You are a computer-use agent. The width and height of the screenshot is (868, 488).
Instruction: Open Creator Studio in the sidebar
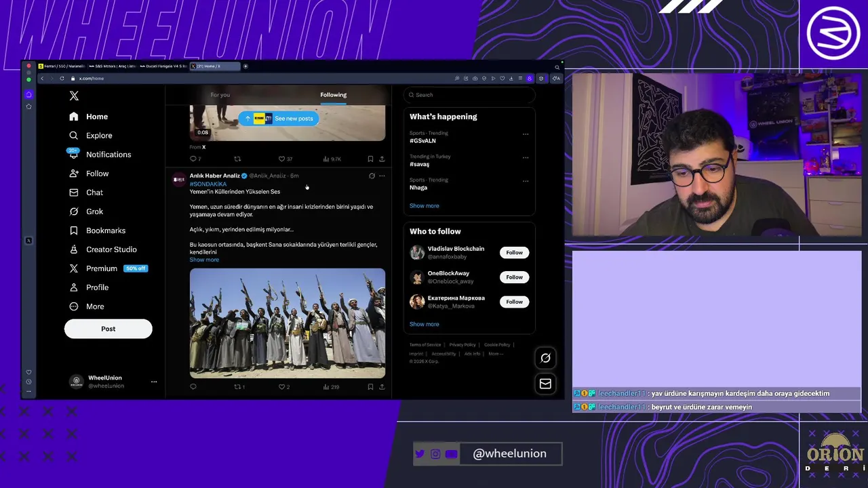pos(103,249)
